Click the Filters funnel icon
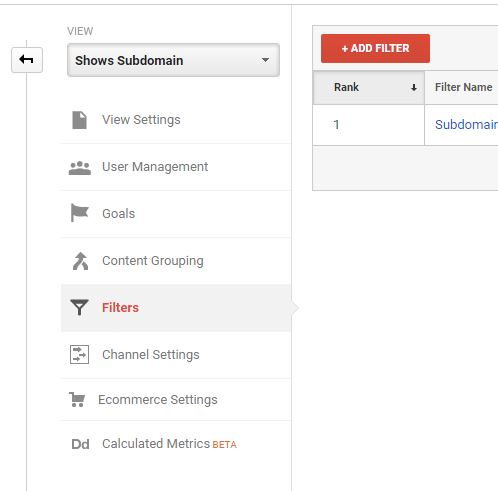This screenshot has height=491, width=498. (x=79, y=307)
